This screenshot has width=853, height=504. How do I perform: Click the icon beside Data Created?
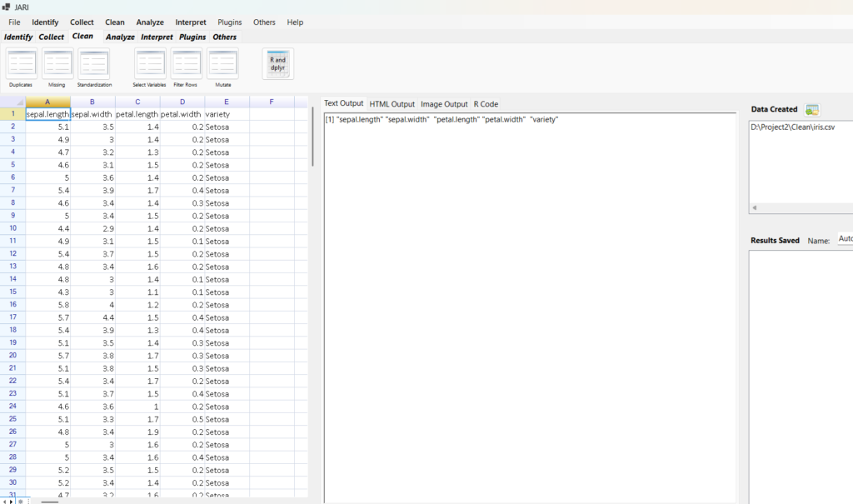[812, 110]
